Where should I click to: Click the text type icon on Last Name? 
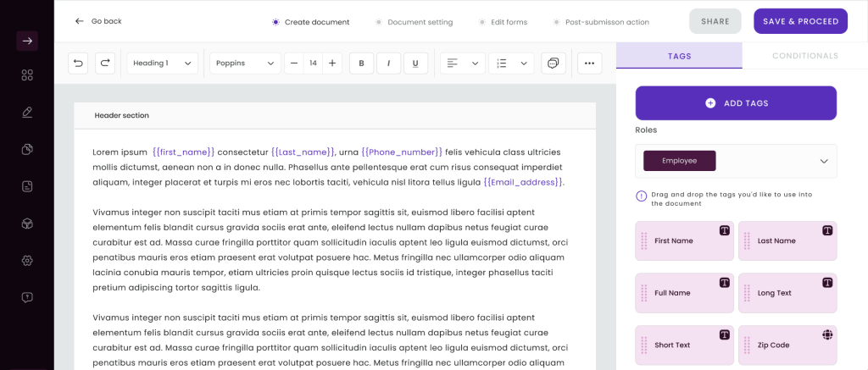coord(827,230)
